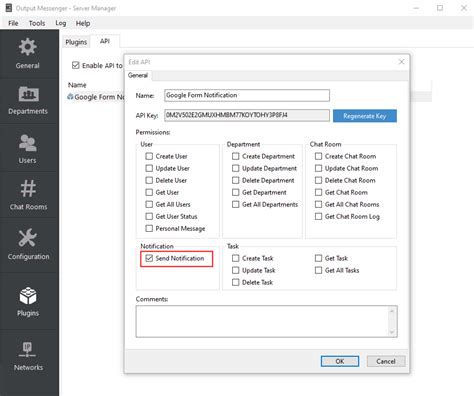
Task: Enable Delete Department permission
Action: (236, 180)
